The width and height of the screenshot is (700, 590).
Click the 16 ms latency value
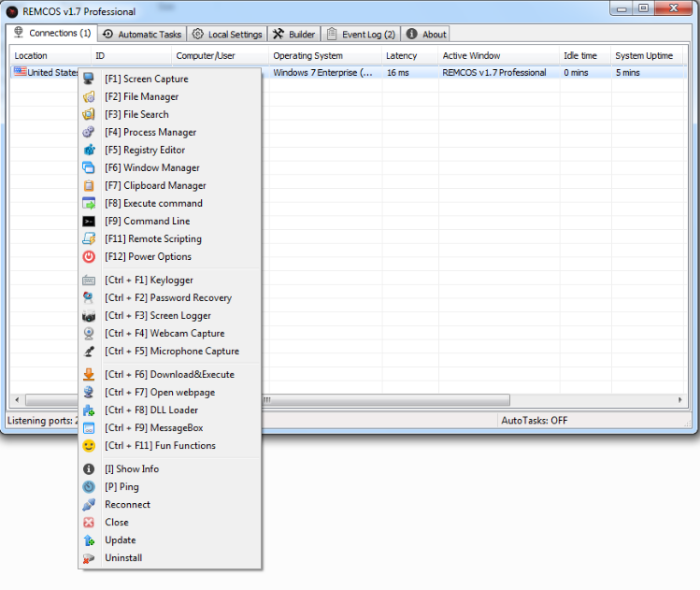tap(398, 72)
